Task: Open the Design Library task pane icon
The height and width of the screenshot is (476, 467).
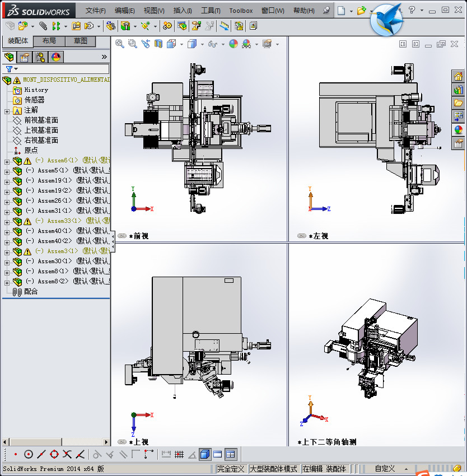Action: coord(458,90)
